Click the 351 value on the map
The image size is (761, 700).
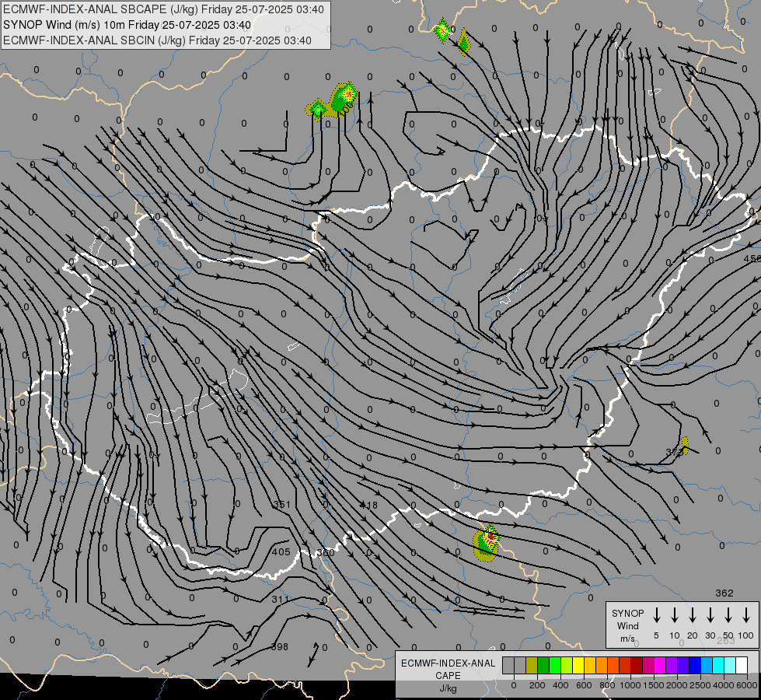click(281, 505)
